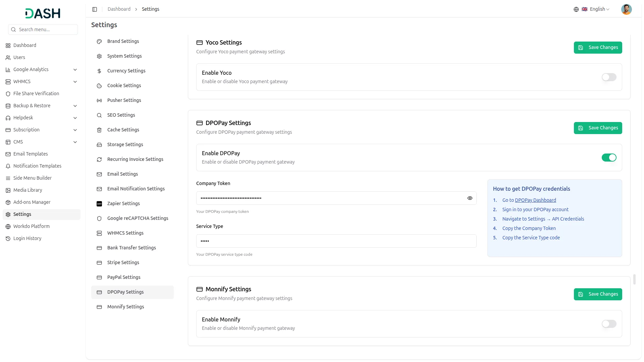Open Email Settings section
The width and height of the screenshot is (644, 362).
click(x=132, y=174)
